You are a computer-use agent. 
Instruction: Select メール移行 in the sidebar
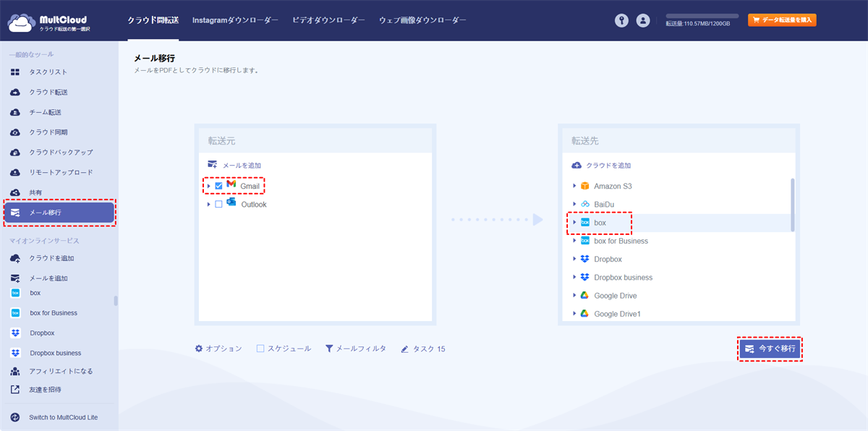59,213
